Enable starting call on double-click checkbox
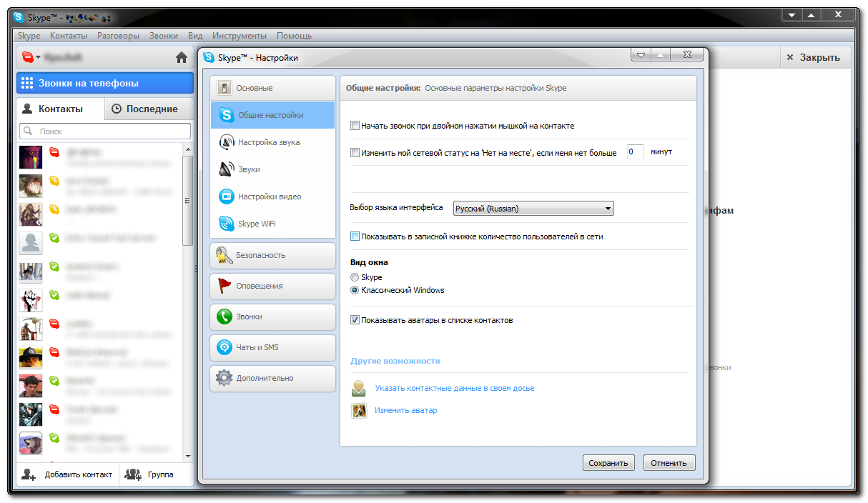Image resolution: width=868 pixels, height=503 pixels. click(x=355, y=126)
